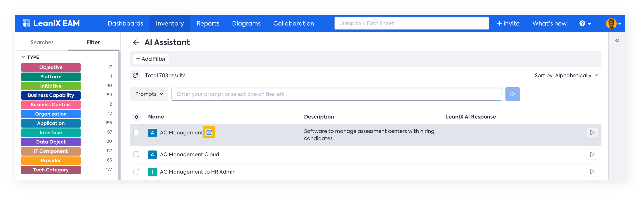644x199 pixels.
Task: Run AI for the AC Management Cloud row
Action: 592,154
